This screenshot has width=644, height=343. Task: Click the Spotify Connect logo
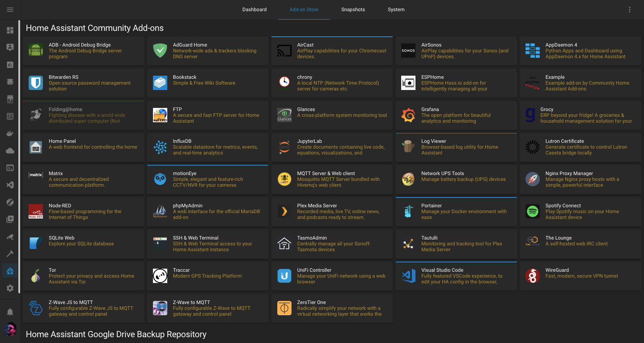click(x=532, y=211)
